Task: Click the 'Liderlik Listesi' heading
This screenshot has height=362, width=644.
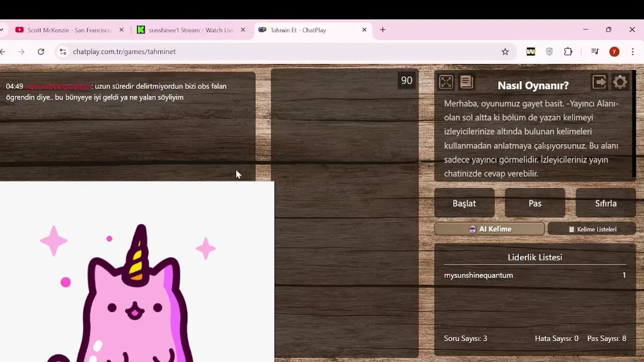Action: pos(535,257)
